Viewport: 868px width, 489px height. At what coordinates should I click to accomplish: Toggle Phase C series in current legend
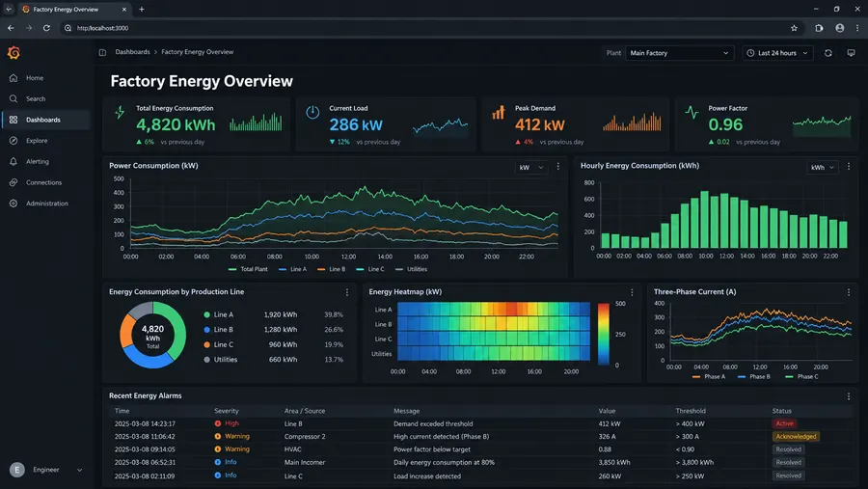click(x=801, y=376)
